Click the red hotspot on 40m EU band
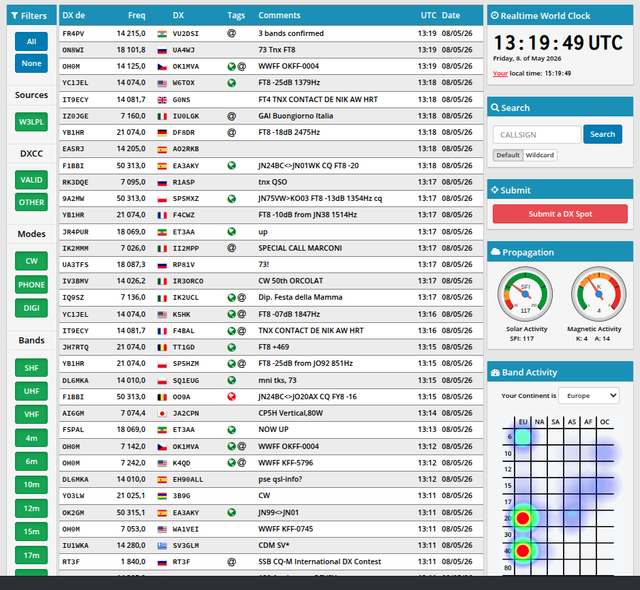The width and height of the screenshot is (640, 590). (522, 551)
